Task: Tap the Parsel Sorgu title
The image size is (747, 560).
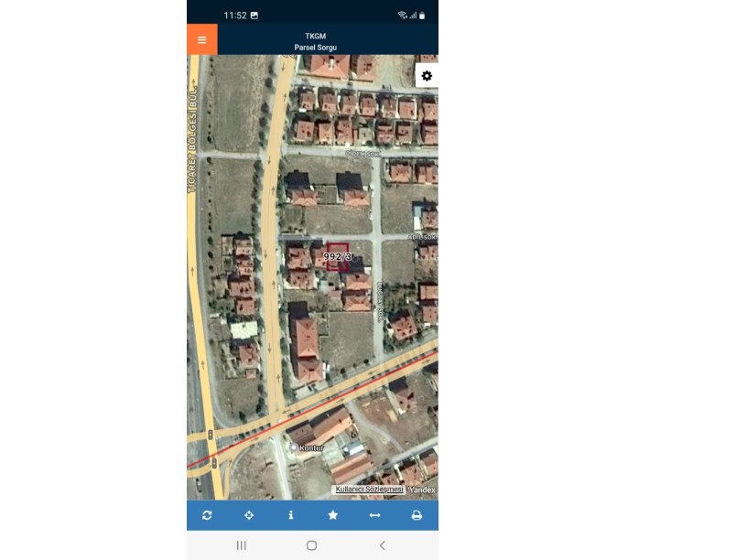Action: pos(316,48)
